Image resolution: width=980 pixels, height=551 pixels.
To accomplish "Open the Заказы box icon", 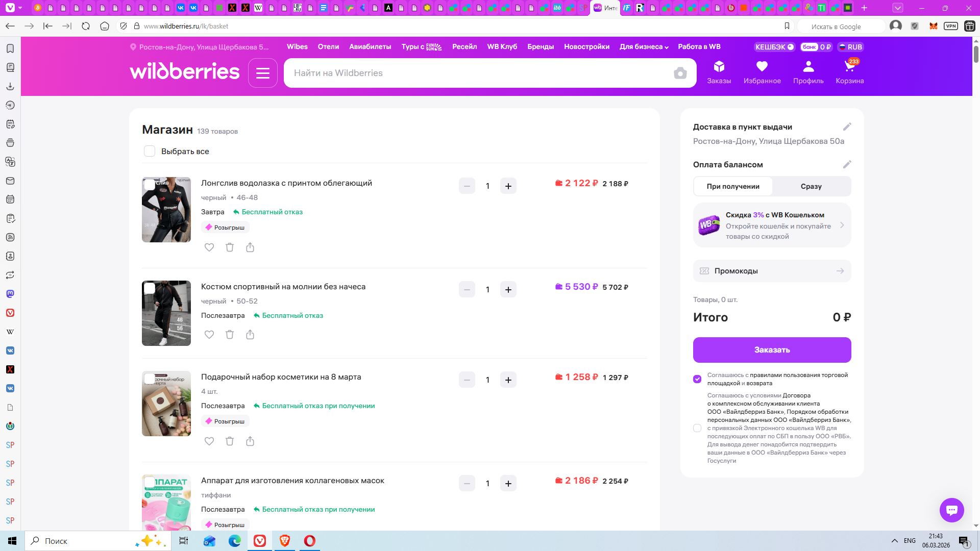I will (x=719, y=67).
